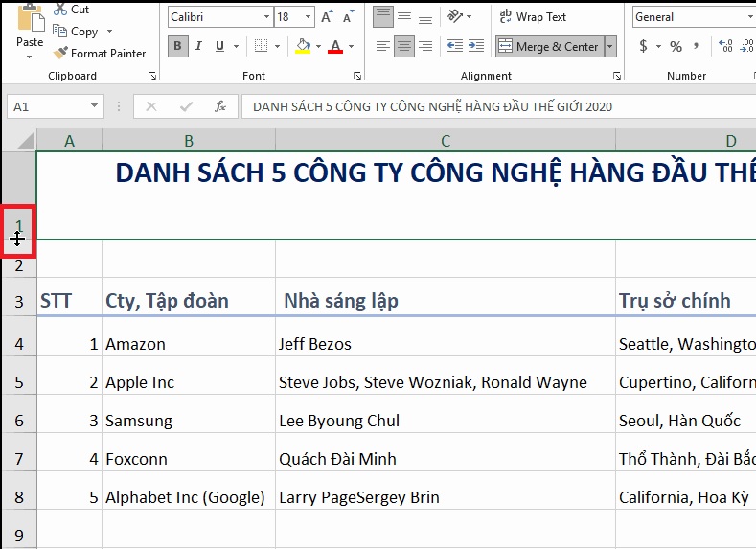The image size is (756, 549).
Task: Decrease indent icon
Action: click(x=455, y=46)
